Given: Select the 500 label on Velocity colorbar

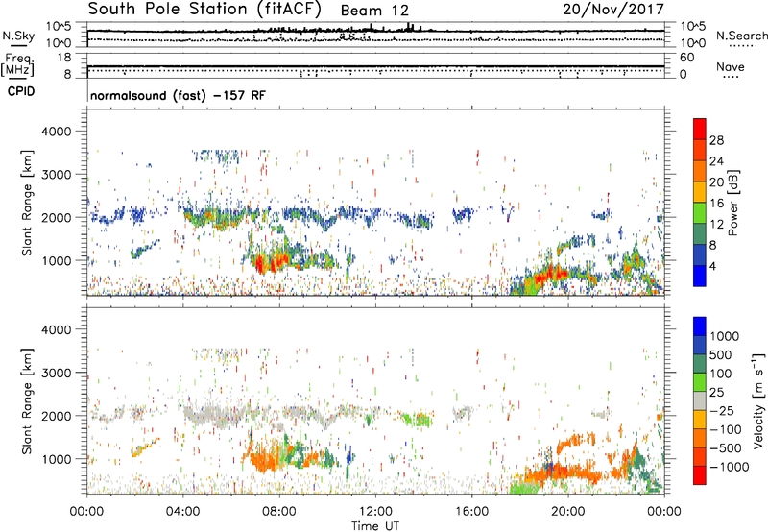Looking at the screenshot, I should (x=720, y=354).
